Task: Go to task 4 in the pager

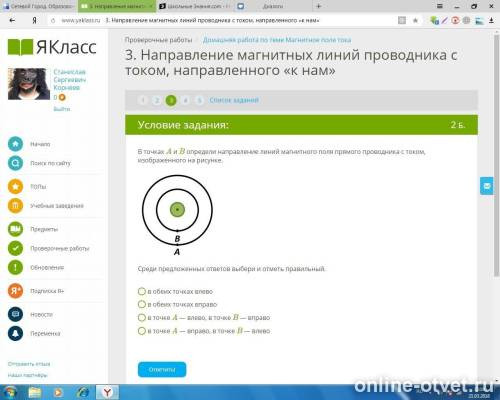Action: pos(186,100)
